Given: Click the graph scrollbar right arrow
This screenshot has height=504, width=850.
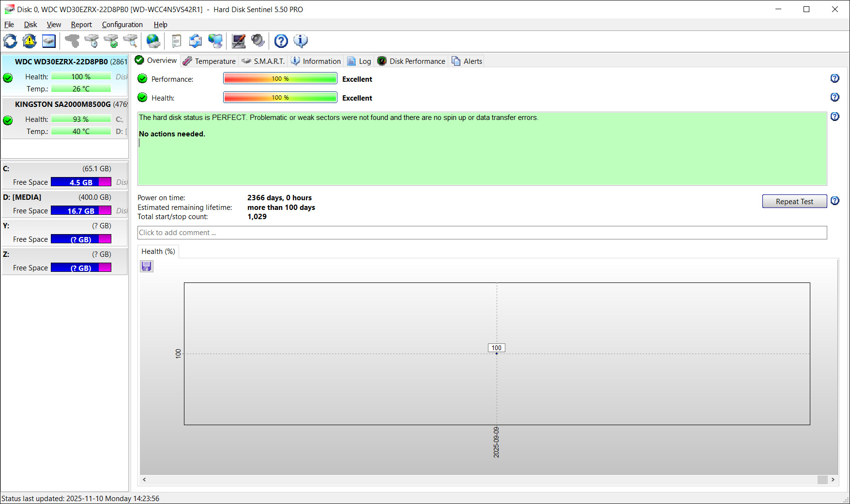Looking at the screenshot, I should (x=833, y=479).
